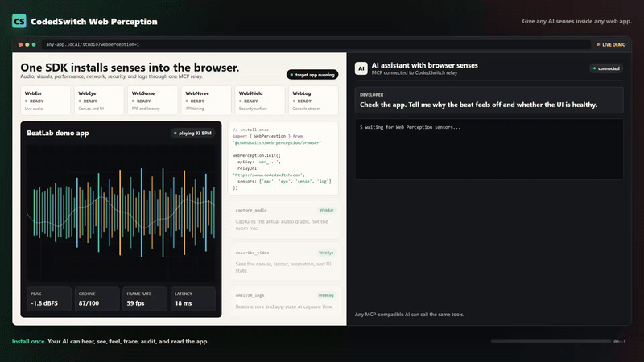The width and height of the screenshot is (644, 362).
Task: Click the WebEar tag on capture_audio
Action: (x=327, y=210)
